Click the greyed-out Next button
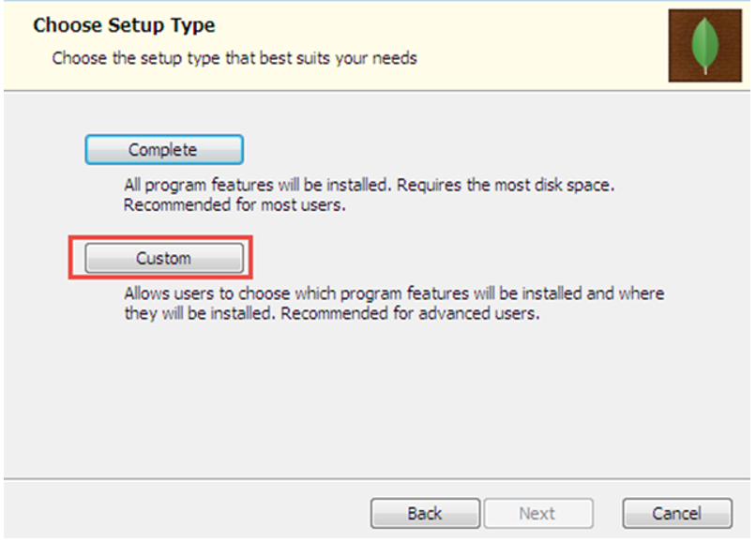The image size is (756, 542). [x=537, y=513]
